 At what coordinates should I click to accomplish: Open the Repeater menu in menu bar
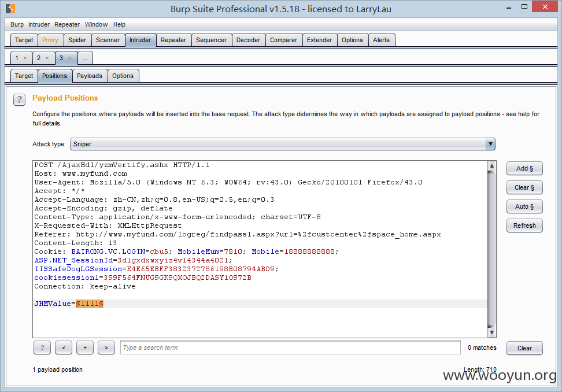[x=67, y=24]
